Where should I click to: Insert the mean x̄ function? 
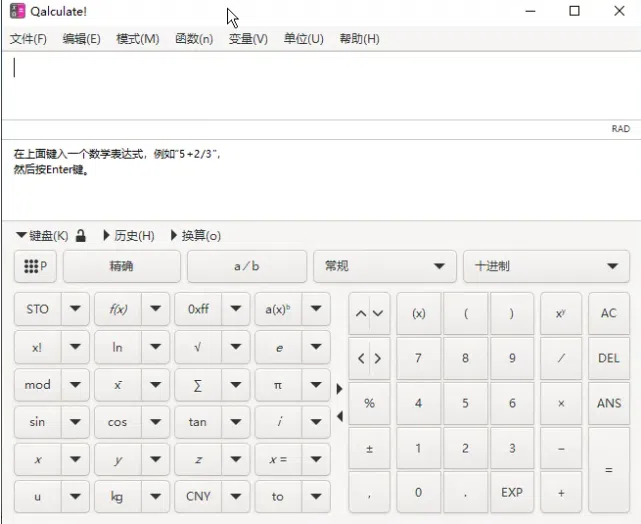coord(118,385)
